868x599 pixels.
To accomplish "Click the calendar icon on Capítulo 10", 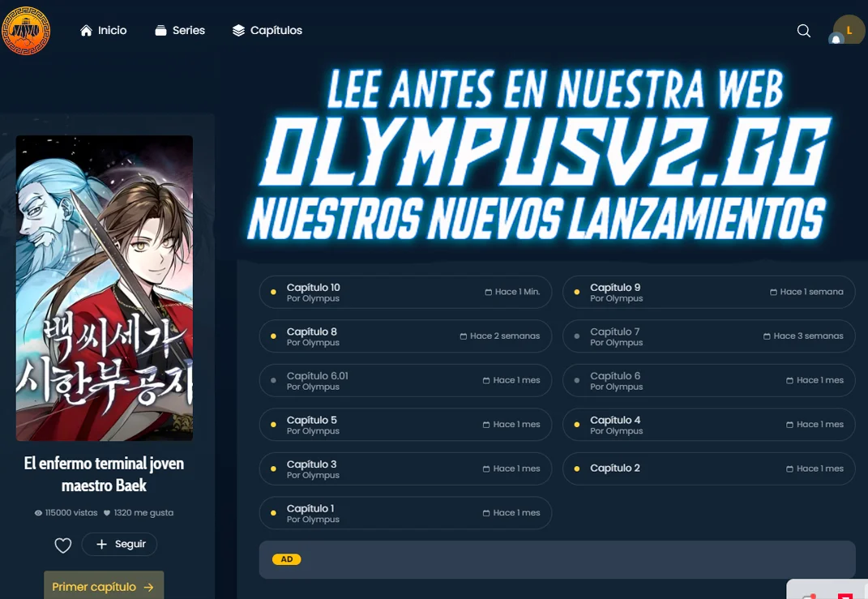I will click(x=488, y=293).
